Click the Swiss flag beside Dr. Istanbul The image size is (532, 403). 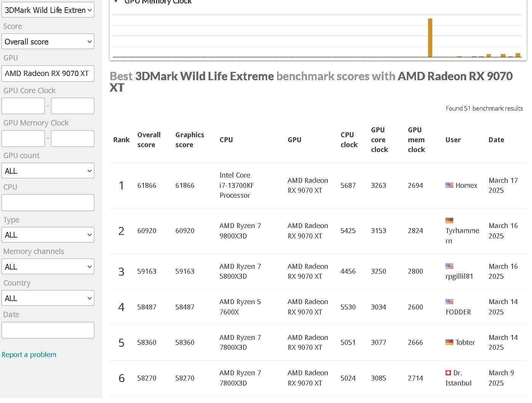(x=448, y=373)
